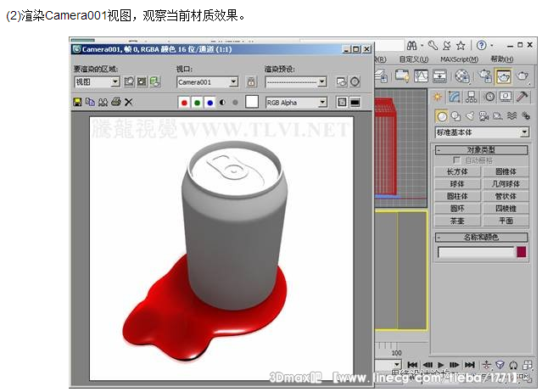
Task: Select the Lights category icon
Action: pos(470,116)
